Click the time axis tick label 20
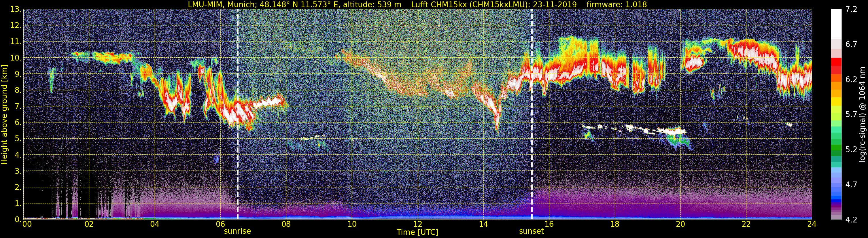Image resolution: width=868 pixels, height=238 pixels. tap(680, 224)
